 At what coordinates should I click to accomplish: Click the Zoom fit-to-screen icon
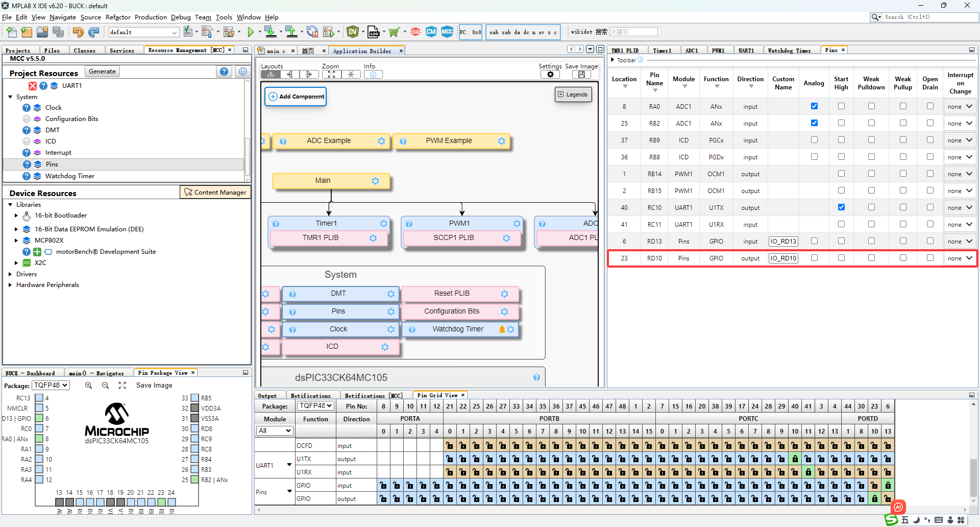coord(332,75)
